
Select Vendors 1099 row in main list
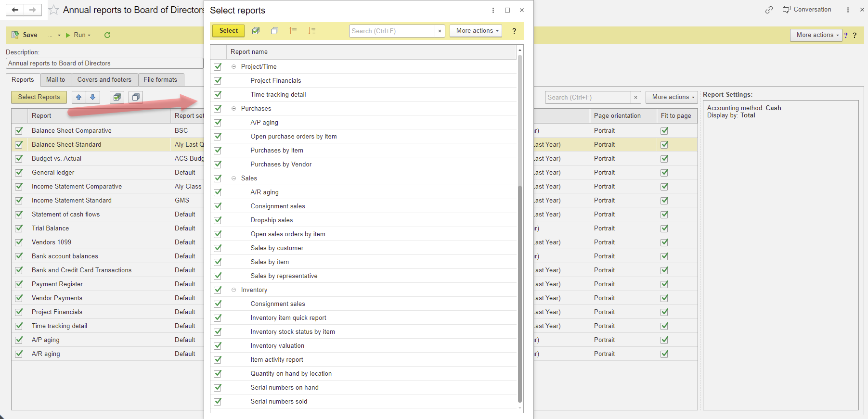(x=108, y=242)
